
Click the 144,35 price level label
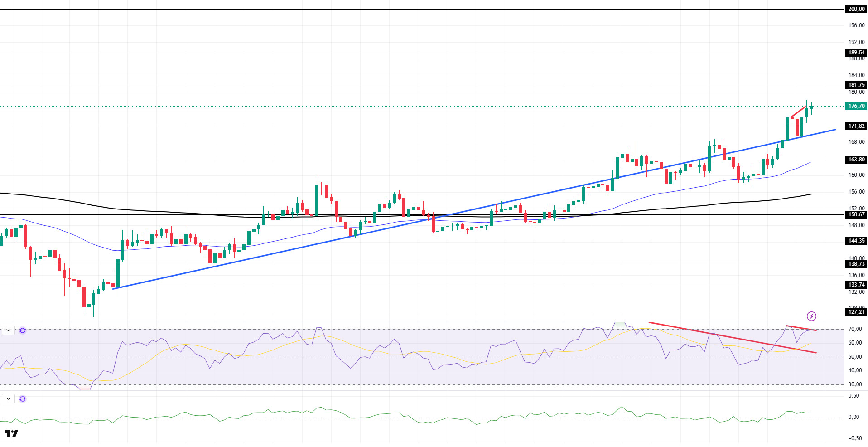(x=856, y=241)
